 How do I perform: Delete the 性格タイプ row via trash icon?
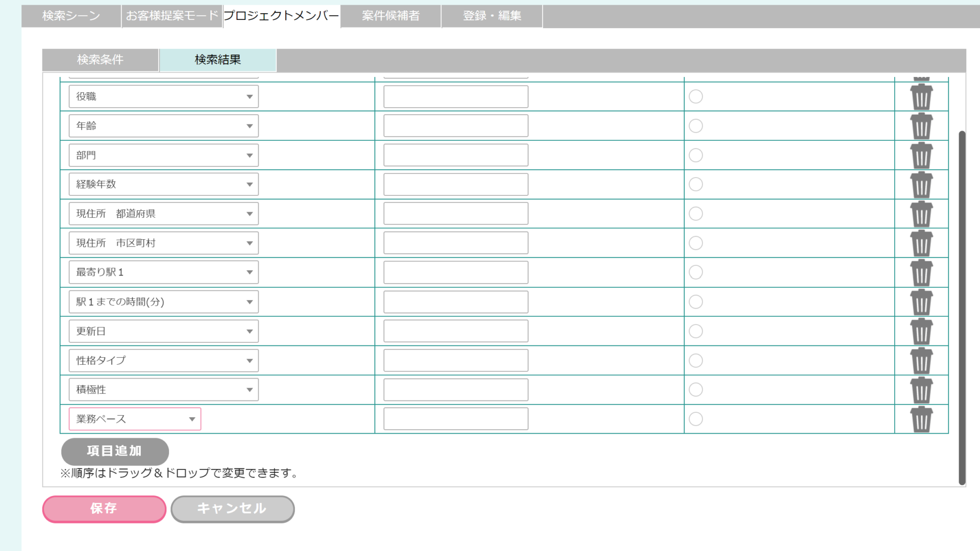[921, 361]
